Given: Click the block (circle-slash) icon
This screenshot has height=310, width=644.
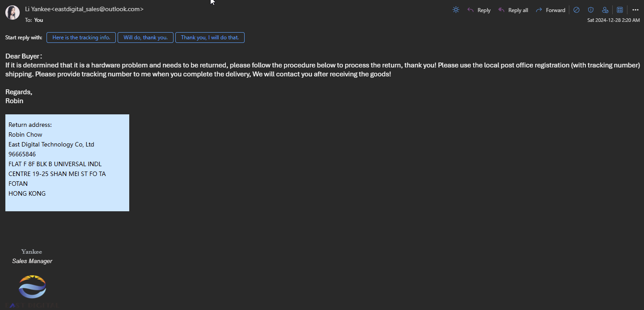Looking at the screenshot, I should pos(576,10).
